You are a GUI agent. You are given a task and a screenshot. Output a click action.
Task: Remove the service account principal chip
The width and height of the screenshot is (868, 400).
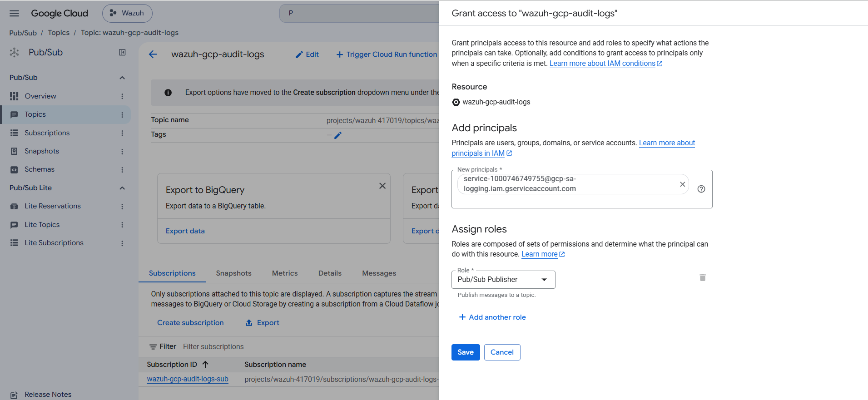682,184
